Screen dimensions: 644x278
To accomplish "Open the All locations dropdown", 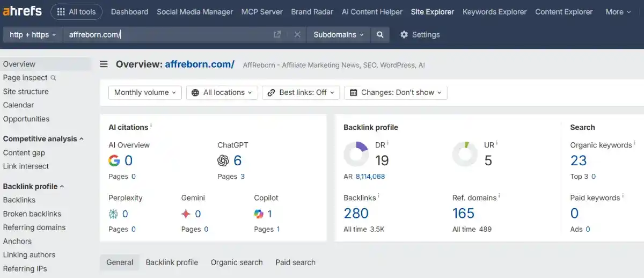I will pyautogui.click(x=222, y=92).
